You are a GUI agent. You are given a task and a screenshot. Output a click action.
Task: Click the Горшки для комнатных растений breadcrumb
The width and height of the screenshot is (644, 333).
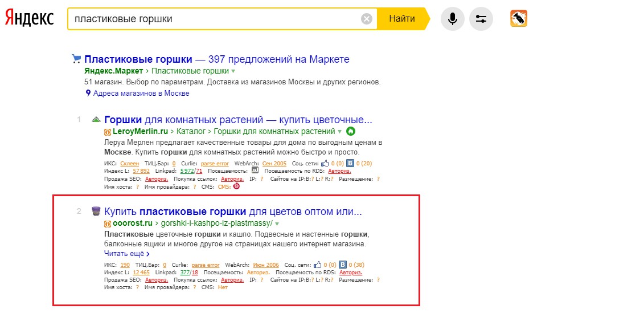pos(274,132)
